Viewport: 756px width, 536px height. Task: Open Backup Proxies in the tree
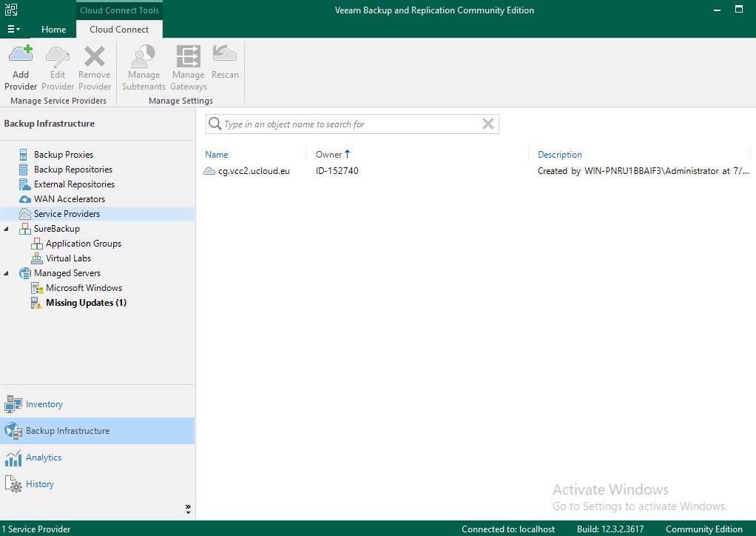click(x=63, y=155)
